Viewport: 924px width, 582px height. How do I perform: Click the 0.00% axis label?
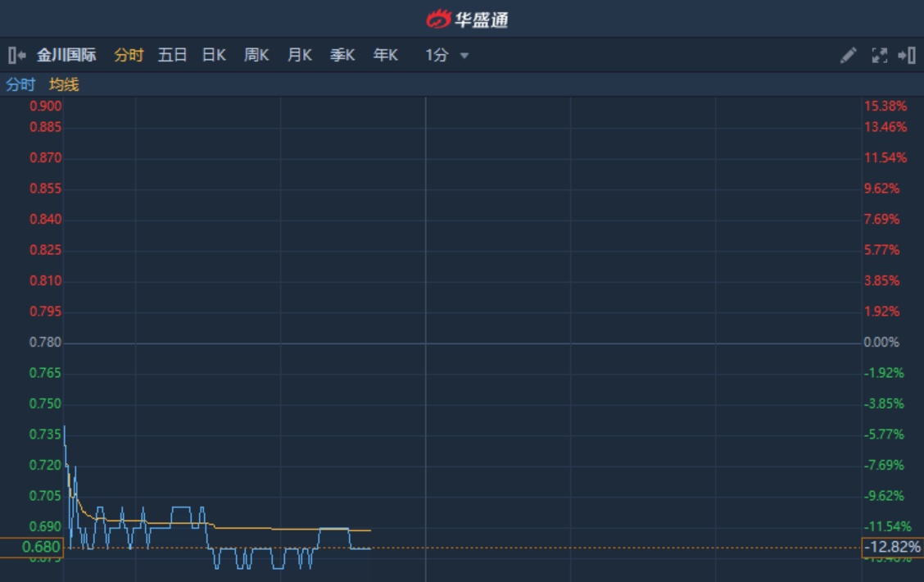point(881,343)
